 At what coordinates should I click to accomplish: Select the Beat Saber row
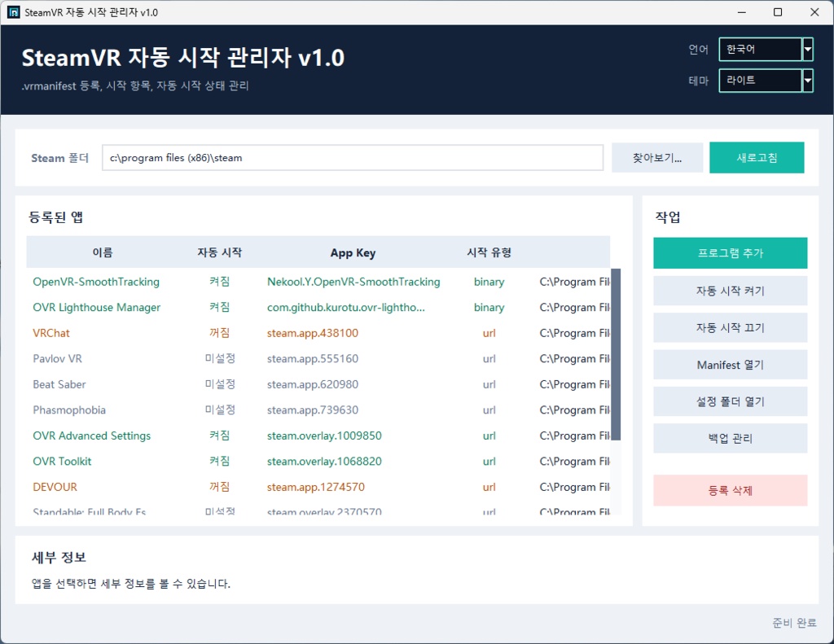(x=318, y=384)
